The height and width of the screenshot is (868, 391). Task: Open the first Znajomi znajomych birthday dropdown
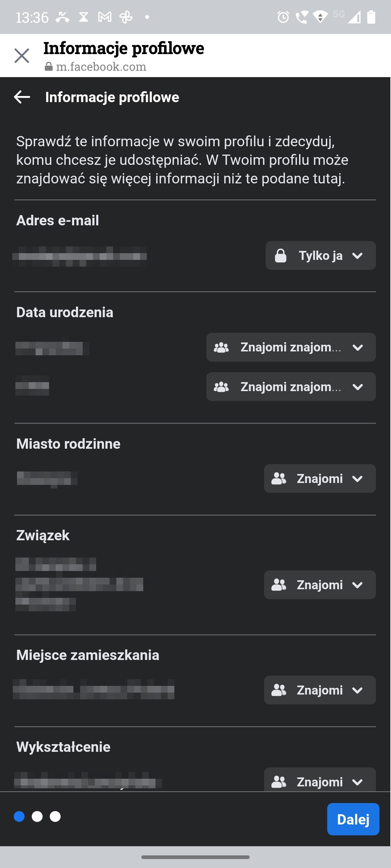click(x=291, y=347)
